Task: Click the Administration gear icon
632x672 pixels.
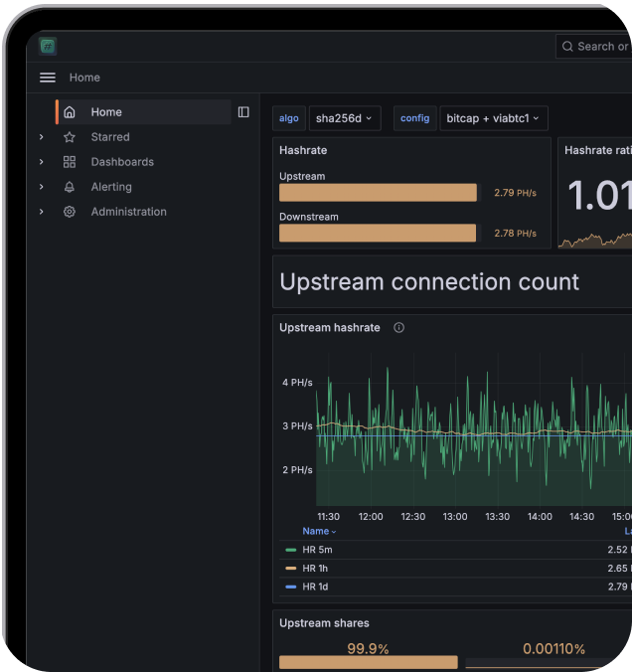Action: pyautogui.click(x=70, y=212)
